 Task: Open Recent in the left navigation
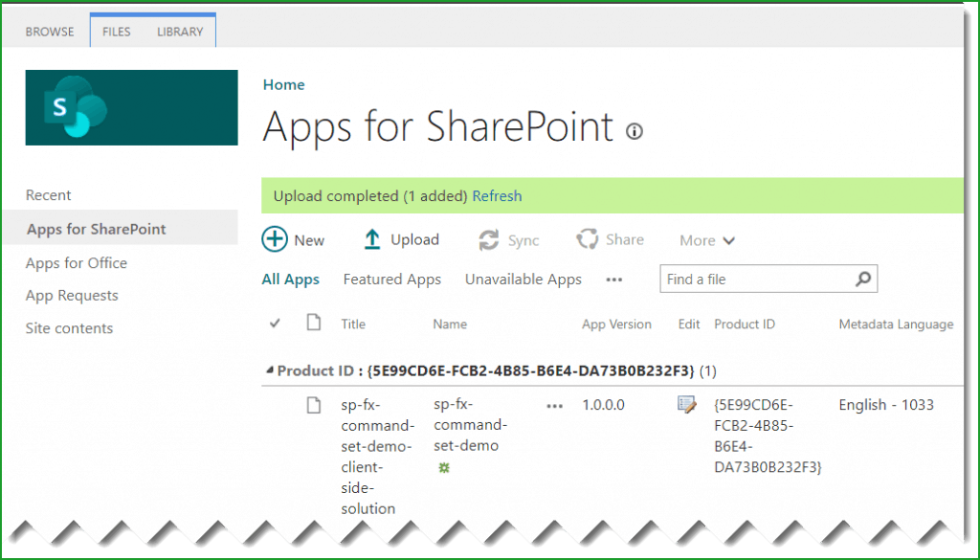(x=48, y=195)
